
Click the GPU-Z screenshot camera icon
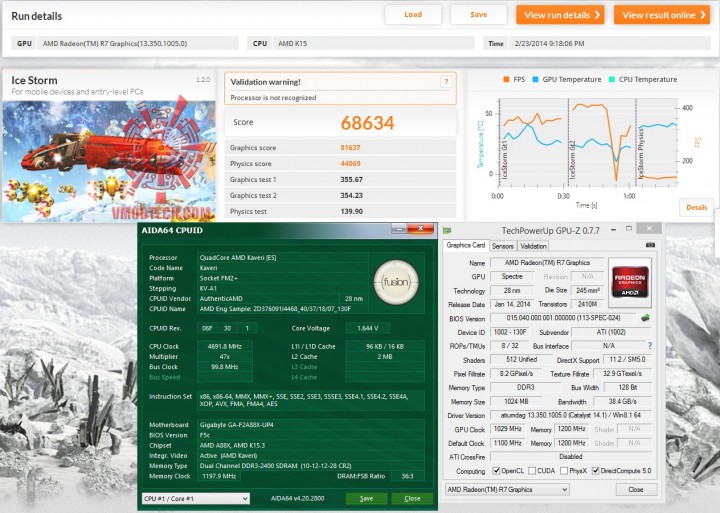point(650,245)
